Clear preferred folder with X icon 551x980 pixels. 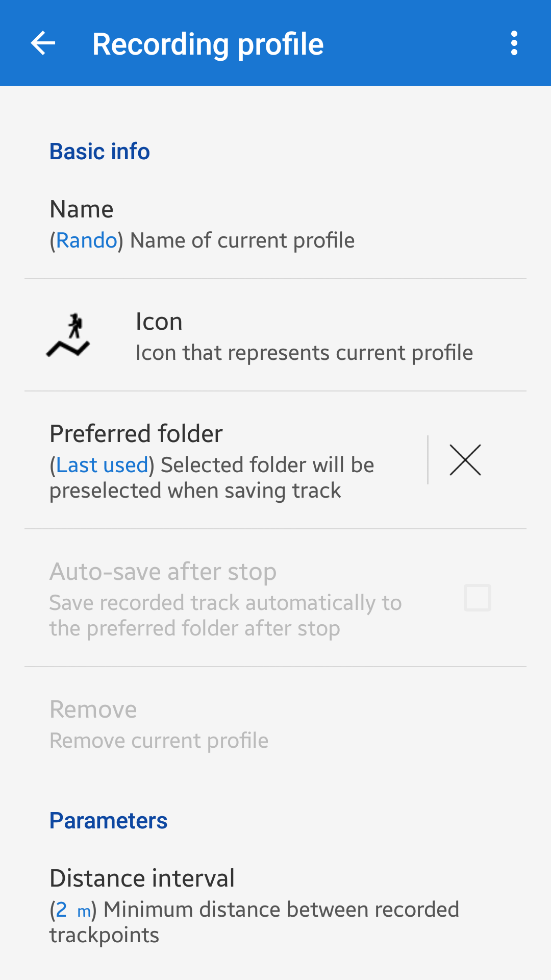tap(465, 460)
